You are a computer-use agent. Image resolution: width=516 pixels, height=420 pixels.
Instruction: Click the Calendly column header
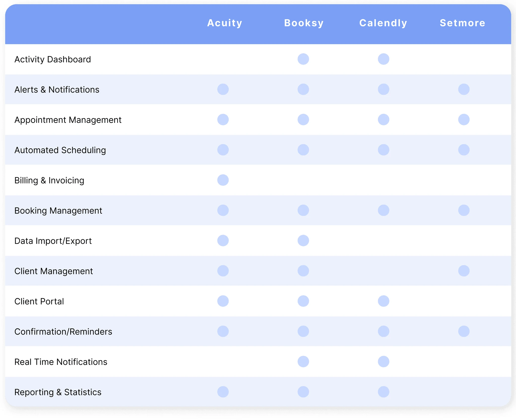pyautogui.click(x=383, y=23)
